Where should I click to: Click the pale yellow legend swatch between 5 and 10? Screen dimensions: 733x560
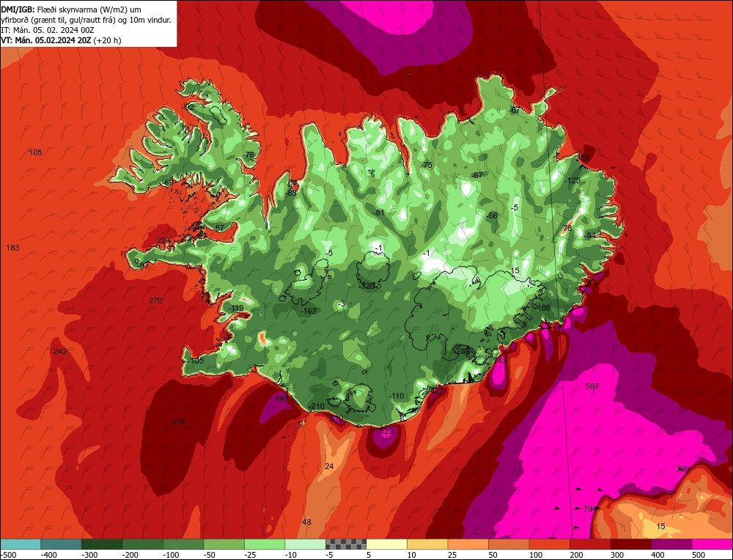pyautogui.click(x=386, y=544)
